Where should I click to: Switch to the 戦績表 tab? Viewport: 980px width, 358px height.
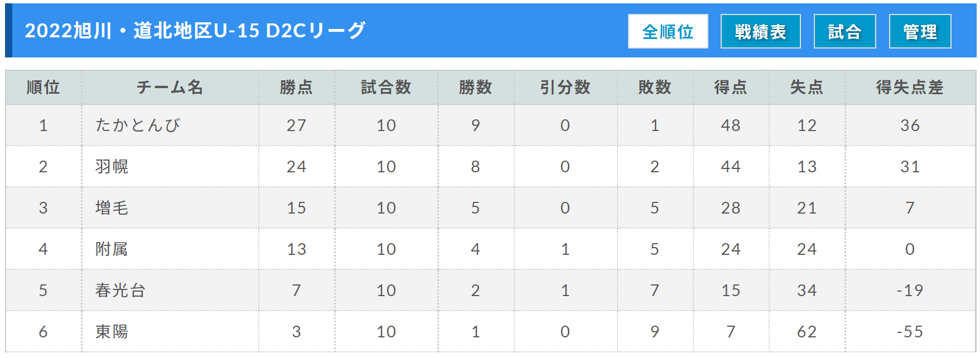tap(760, 31)
